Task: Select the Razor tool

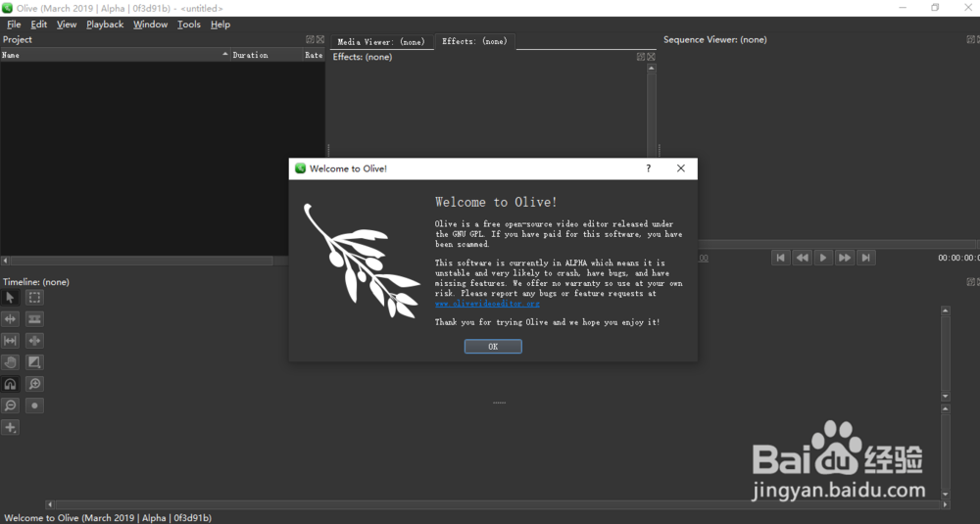Action: click(x=34, y=319)
